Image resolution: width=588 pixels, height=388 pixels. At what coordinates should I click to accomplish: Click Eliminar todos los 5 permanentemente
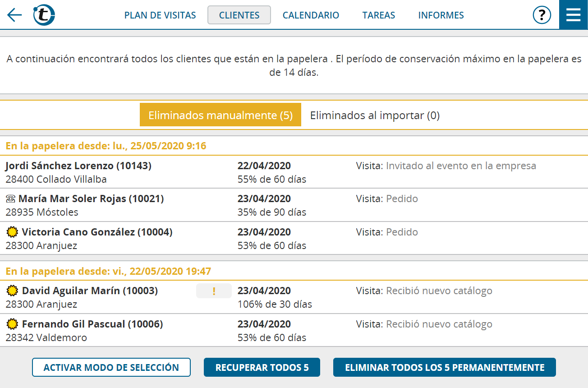tap(445, 367)
